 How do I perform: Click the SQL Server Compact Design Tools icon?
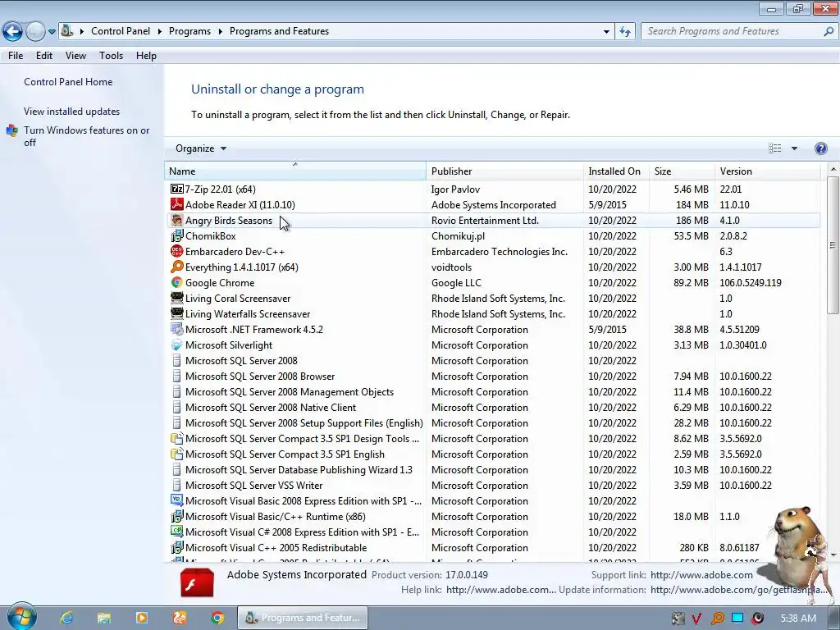tap(177, 438)
